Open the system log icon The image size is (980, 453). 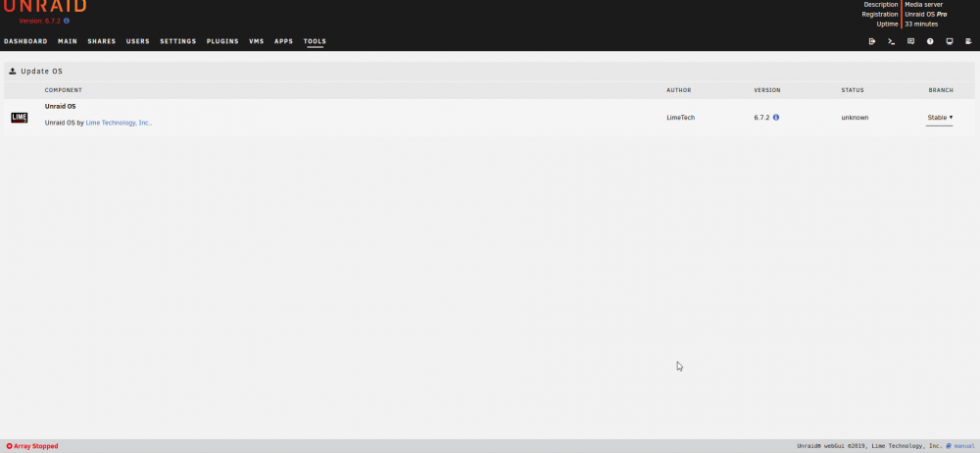pos(969,41)
